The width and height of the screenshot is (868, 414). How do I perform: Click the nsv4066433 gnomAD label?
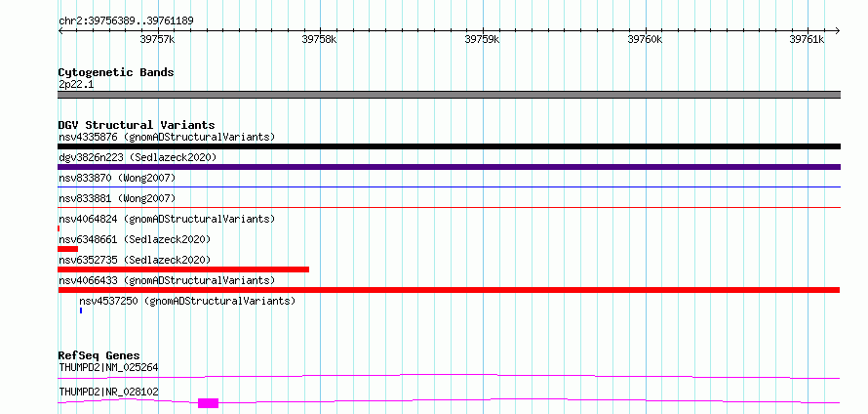pyautogui.click(x=167, y=280)
